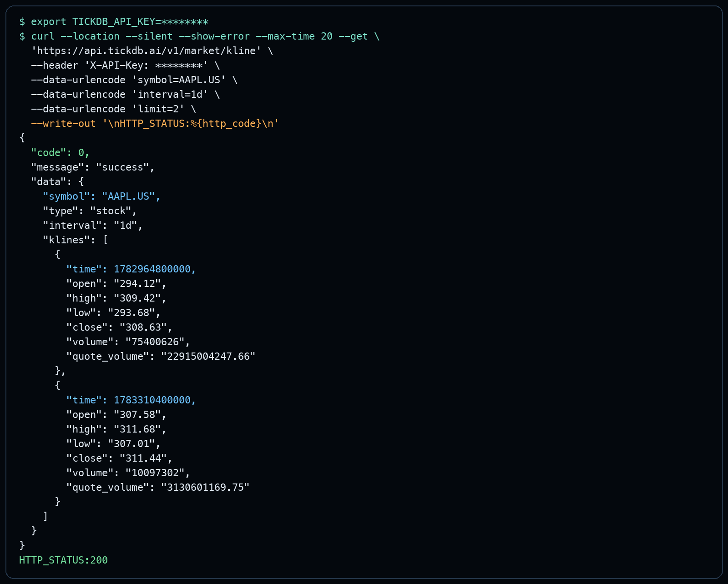Screen dimensions: 728x584
Task: Click the "type": "stock" line
Action: tap(90, 211)
